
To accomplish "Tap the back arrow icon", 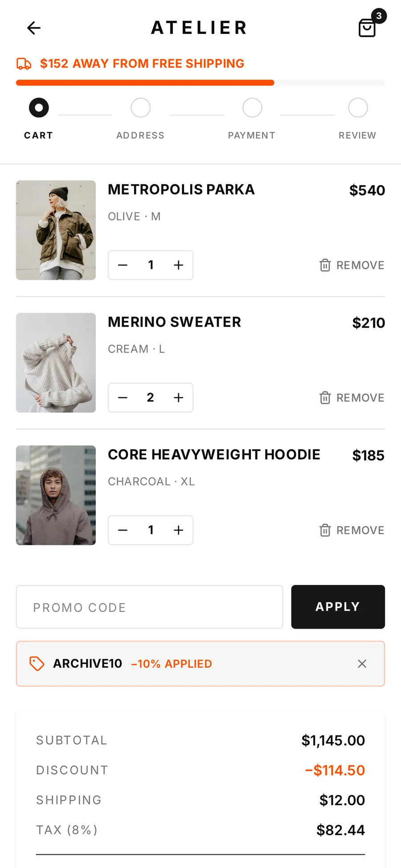I will pyautogui.click(x=34, y=28).
